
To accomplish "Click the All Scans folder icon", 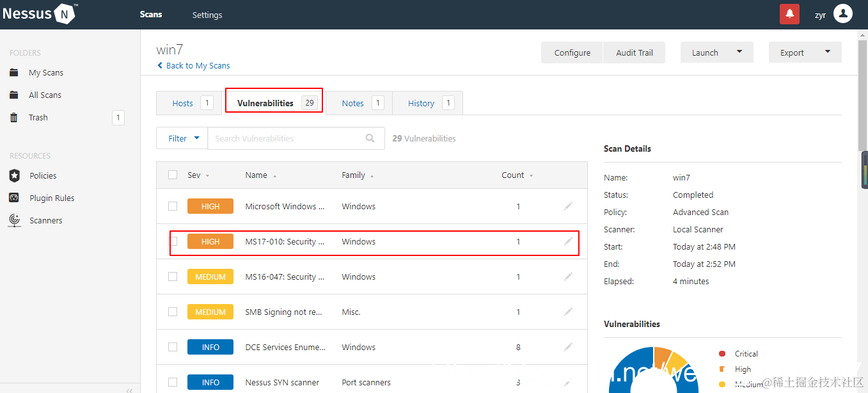I will pyautogui.click(x=14, y=95).
